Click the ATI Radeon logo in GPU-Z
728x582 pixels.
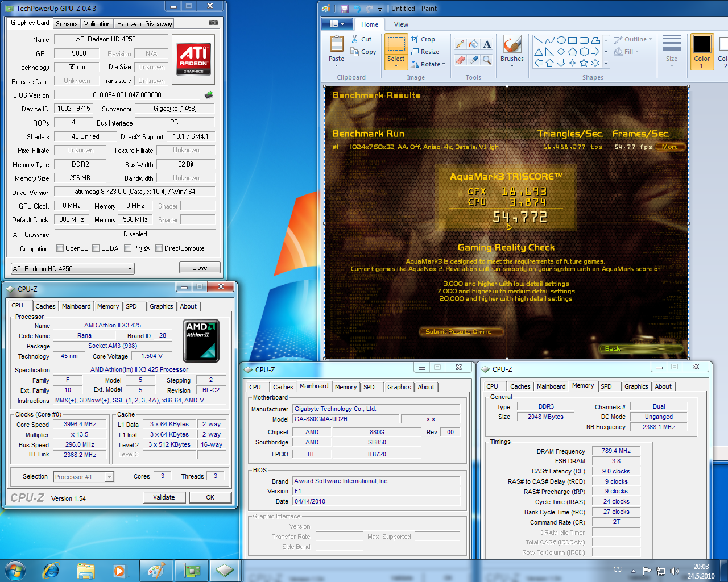[x=193, y=59]
